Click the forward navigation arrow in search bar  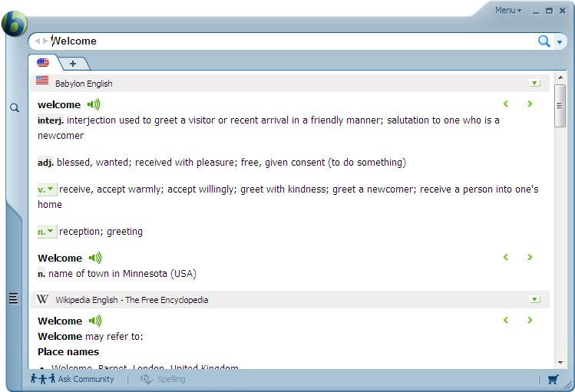coord(45,41)
